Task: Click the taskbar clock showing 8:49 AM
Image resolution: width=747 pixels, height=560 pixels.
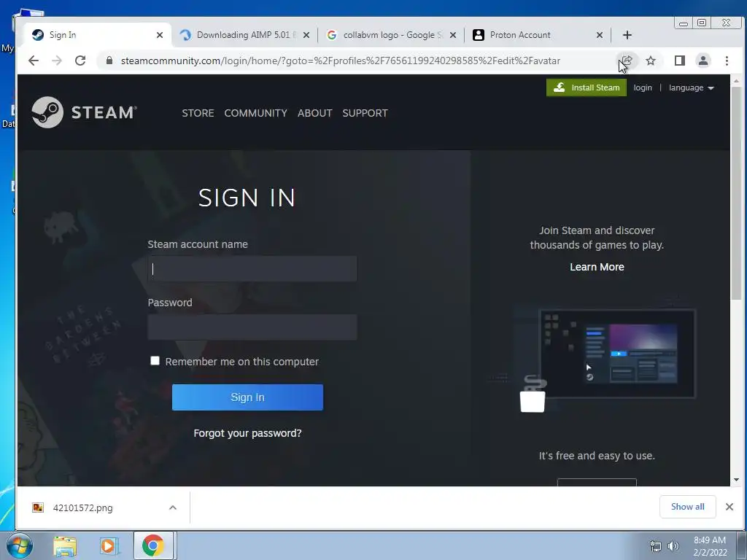Action: (x=710, y=546)
